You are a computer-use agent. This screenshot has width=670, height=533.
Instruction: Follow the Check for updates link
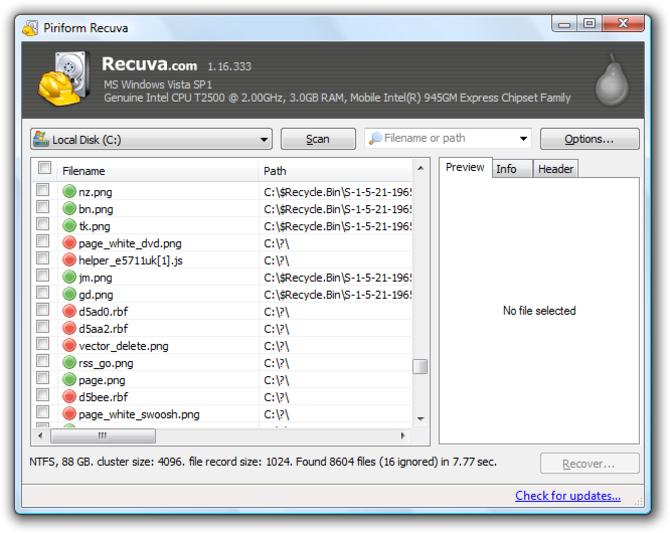click(x=567, y=496)
